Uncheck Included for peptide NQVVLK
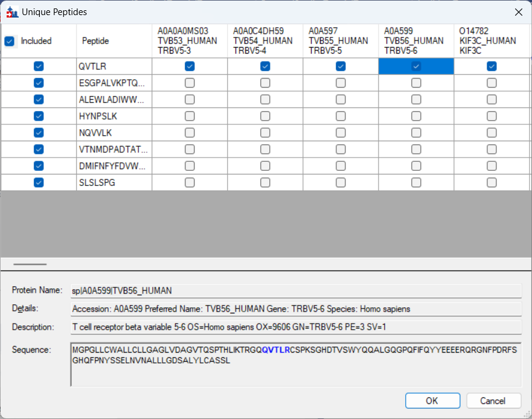 (39, 132)
